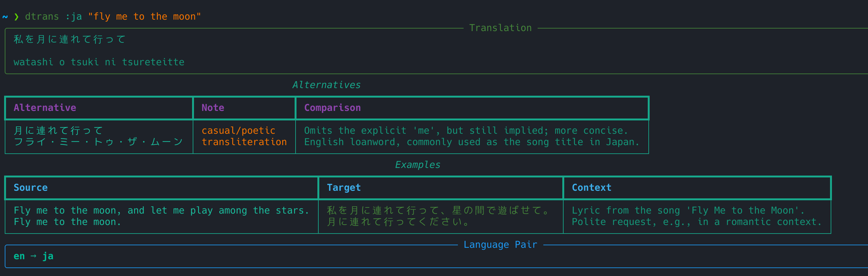The image size is (868, 276).
Task: Click the Target column header
Action: coord(344,188)
